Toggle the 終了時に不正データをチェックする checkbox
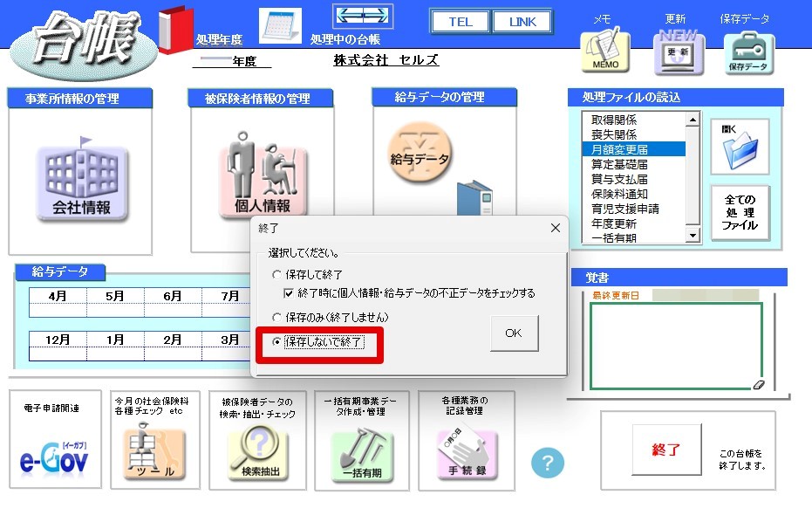Screen dimensions: 812x515 point(289,293)
